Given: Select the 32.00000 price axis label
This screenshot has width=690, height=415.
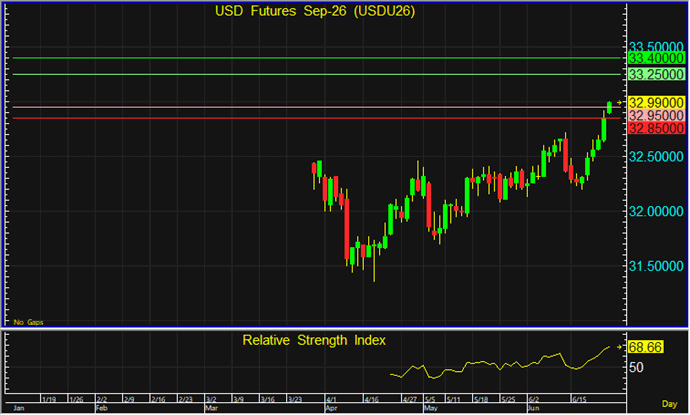Looking at the screenshot, I should 656,212.
